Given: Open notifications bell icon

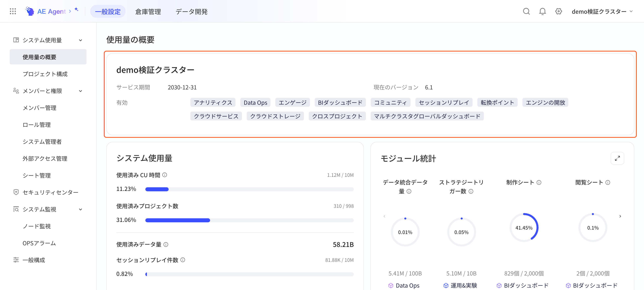Looking at the screenshot, I should tap(542, 11).
